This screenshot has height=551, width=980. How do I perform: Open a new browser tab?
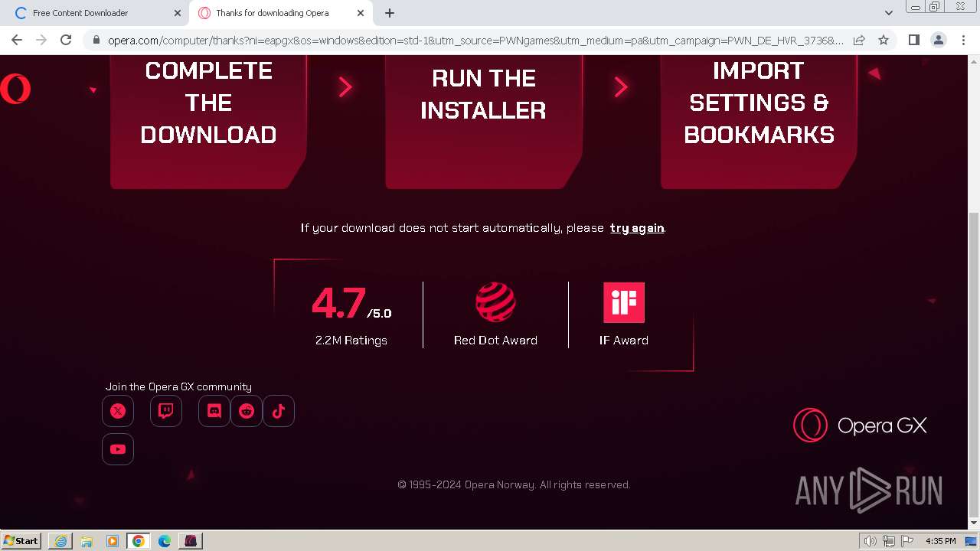(x=390, y=13)
